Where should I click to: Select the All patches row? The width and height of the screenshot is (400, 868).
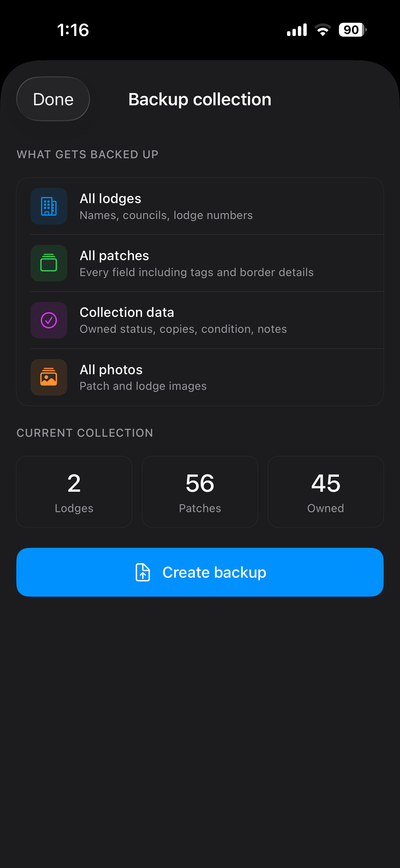200,263
